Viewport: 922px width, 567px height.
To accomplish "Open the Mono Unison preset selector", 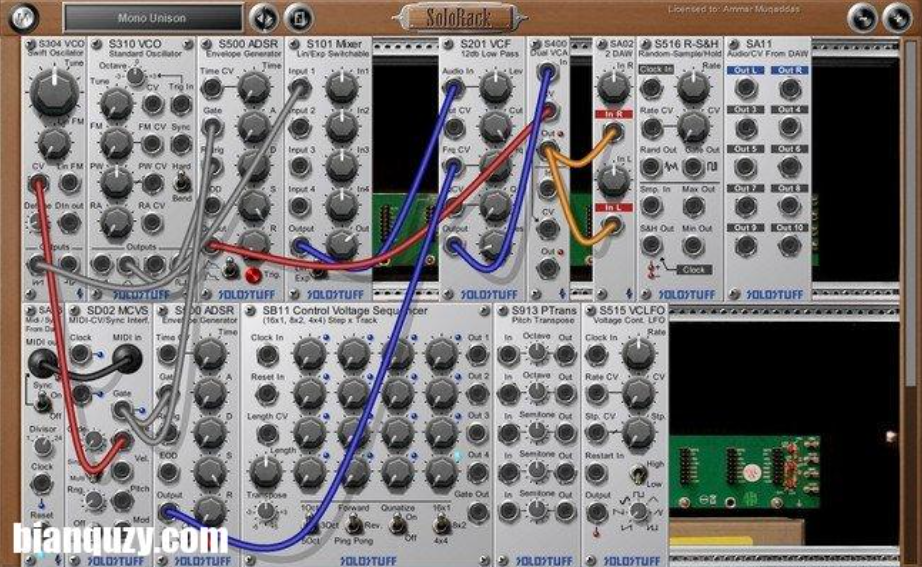I will [x=153, y=18].
